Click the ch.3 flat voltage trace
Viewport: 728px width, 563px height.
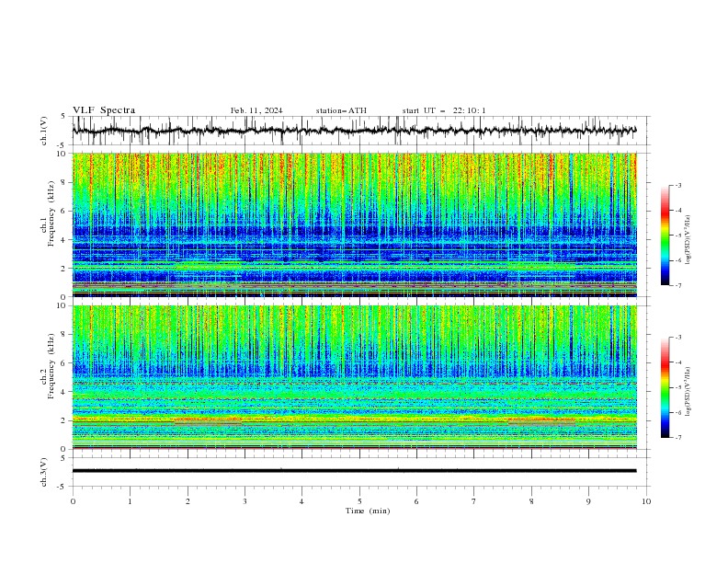(x=354, y=471)
